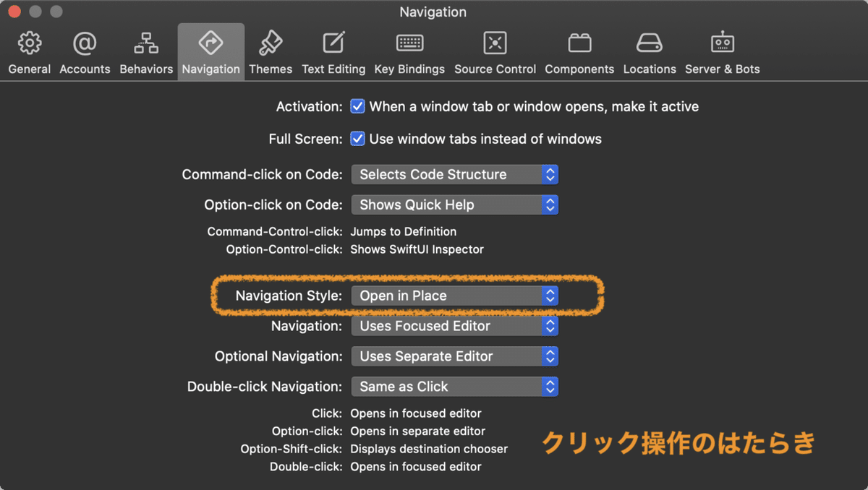Switch to the Locations tab label
The width and height of the screenshot is (868, 490).
point(650,69)
